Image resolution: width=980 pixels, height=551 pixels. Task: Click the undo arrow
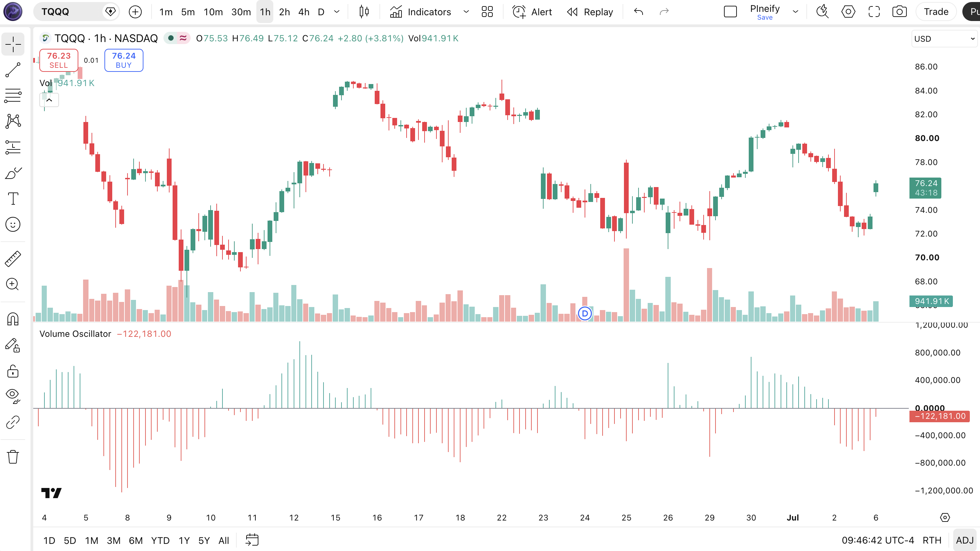pyautogui.click(x=639, y=12)
